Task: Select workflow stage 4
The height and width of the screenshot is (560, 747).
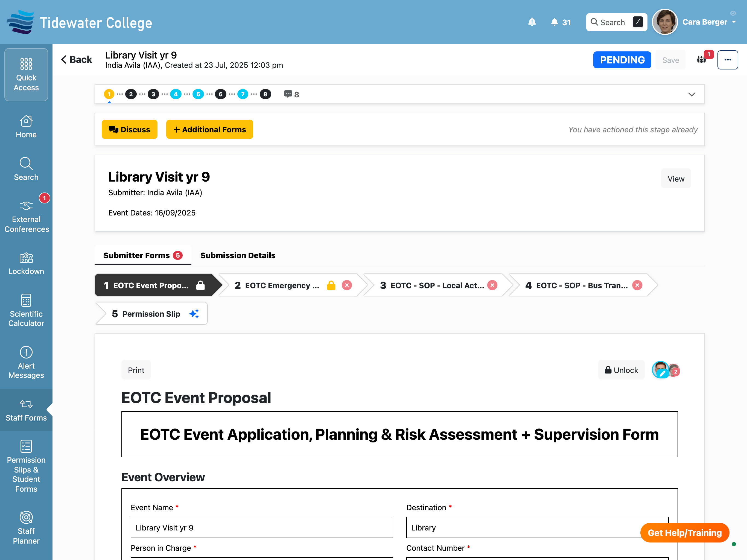Action: click(176, 94)
